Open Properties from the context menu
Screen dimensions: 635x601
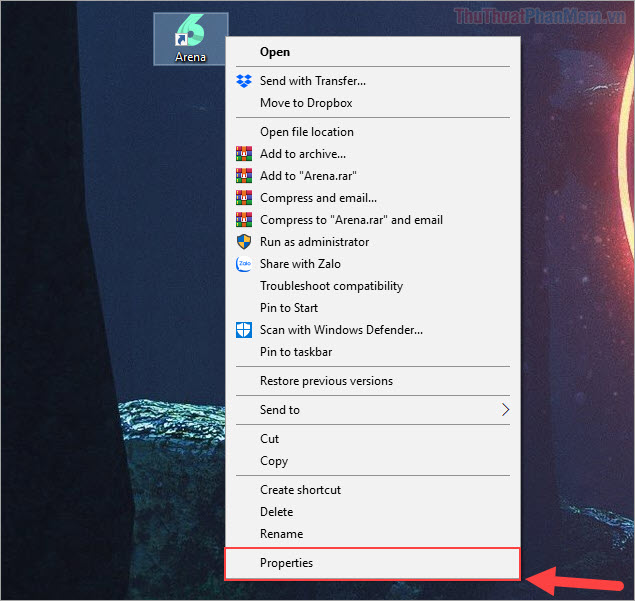pyautogui.click(x=287, y=563)
